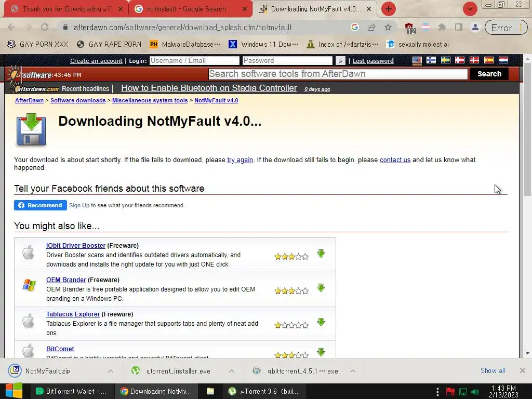Switch to µTorrent 3.6 in taskbar
Viewport: 532px width, 399px height.
(264, 391)
